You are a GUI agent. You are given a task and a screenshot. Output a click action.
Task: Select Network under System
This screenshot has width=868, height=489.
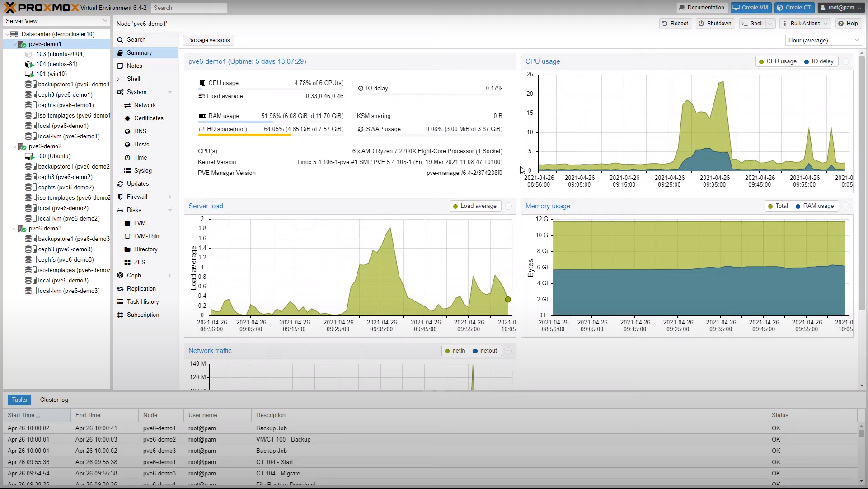pyautogui.click(x=145, y=105)
